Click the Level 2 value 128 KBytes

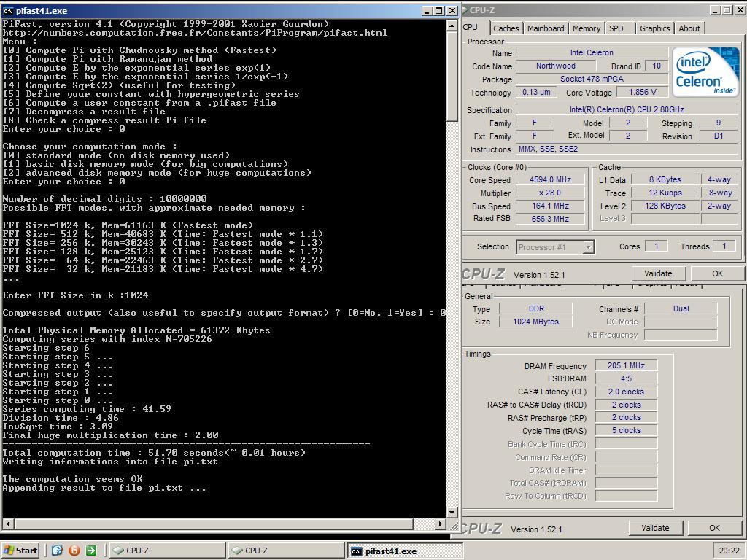click(665, 206)
